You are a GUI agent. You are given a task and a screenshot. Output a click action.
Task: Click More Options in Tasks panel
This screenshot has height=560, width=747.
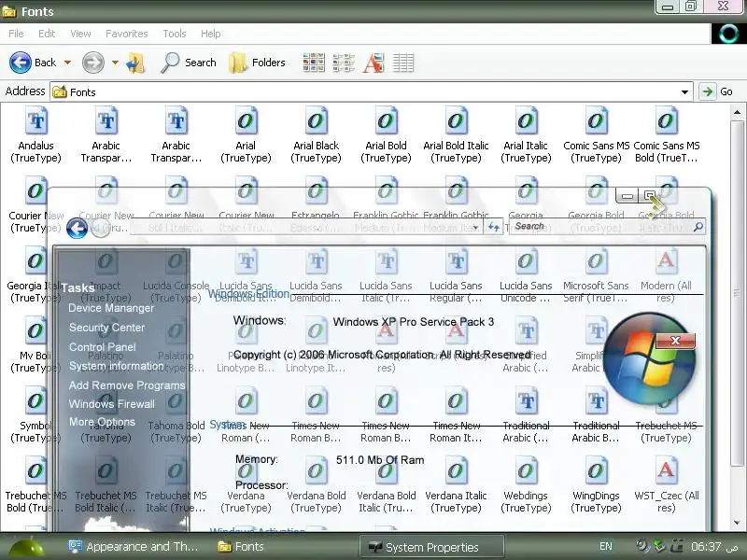[x=102, y=422]
